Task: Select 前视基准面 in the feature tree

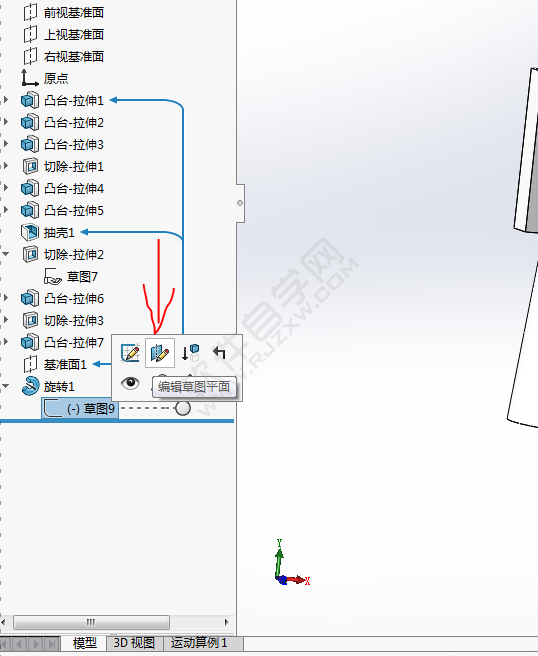Action: (x=74, y=13)
